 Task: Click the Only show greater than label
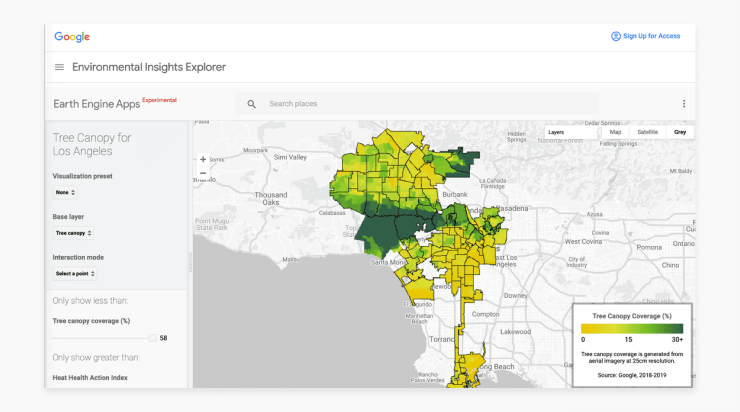[x=96, y=357]
